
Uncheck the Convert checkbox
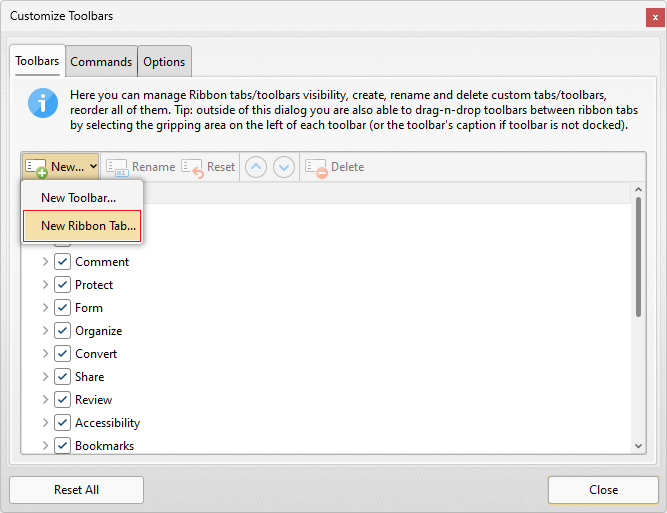(63, 353)
